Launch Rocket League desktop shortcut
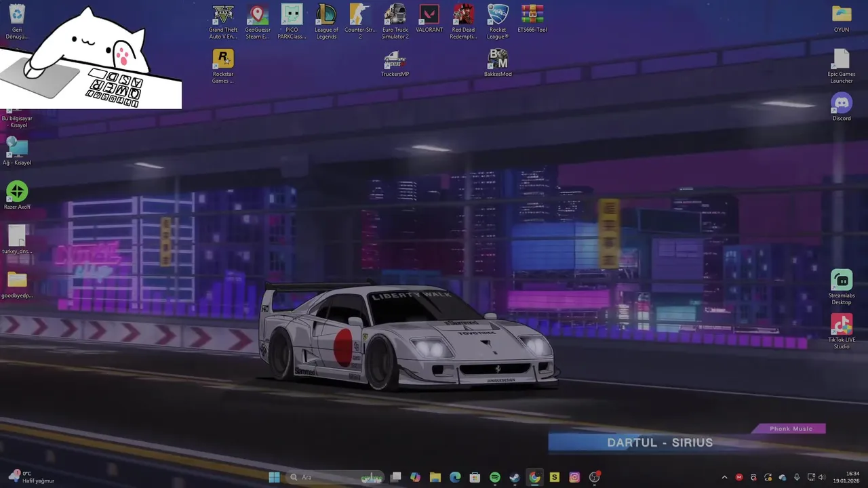868x488 pixels. coord(498,22)
